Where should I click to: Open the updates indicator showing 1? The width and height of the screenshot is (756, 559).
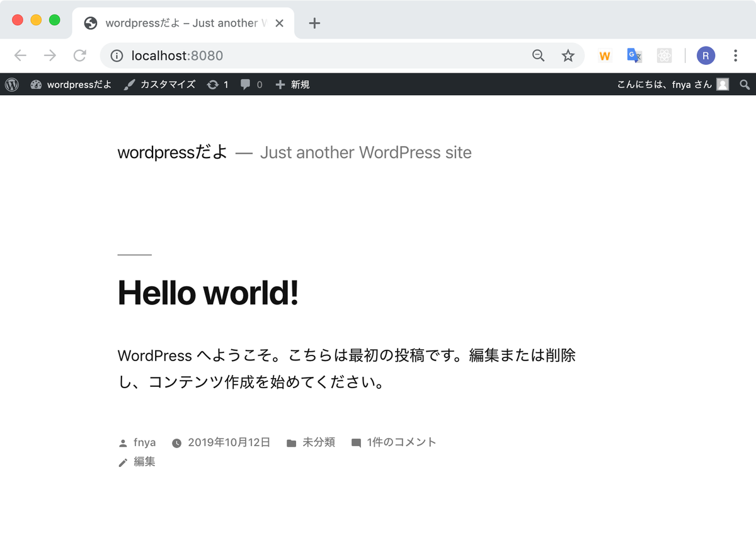217,84
